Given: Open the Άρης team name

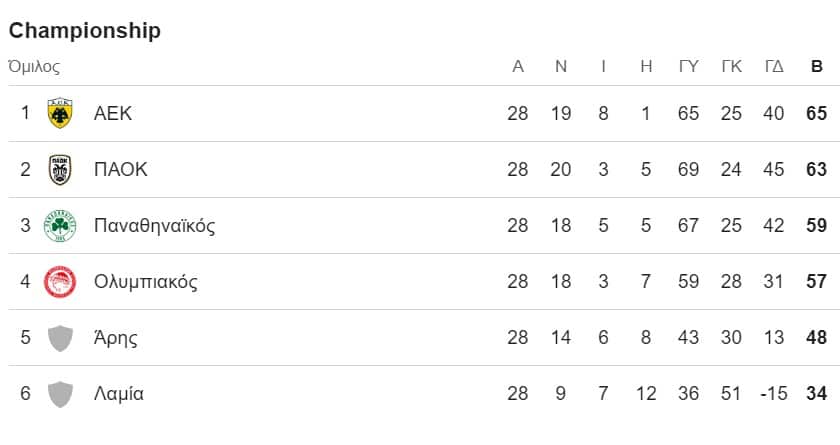Looking at the screenshot, I should [115, 338].
